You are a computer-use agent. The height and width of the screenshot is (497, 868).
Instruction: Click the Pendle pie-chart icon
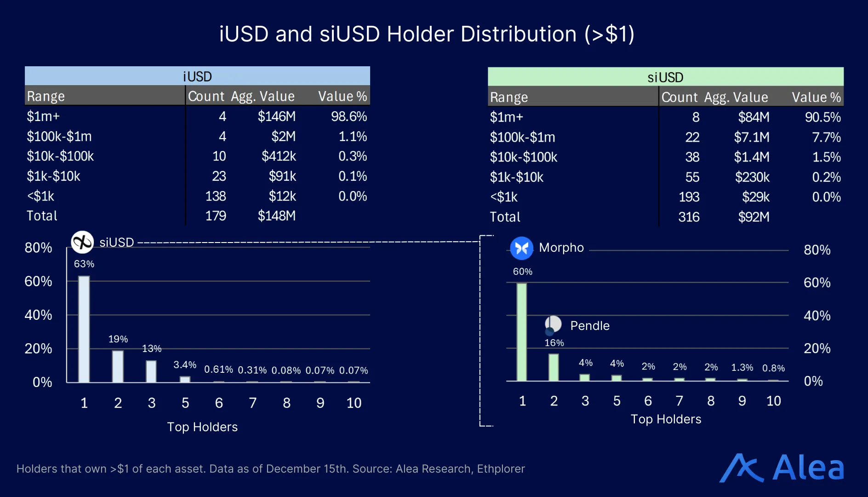554,324
